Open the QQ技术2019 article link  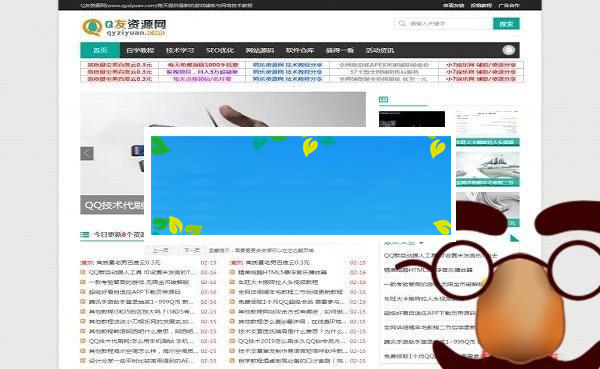(x=292, y=341)
